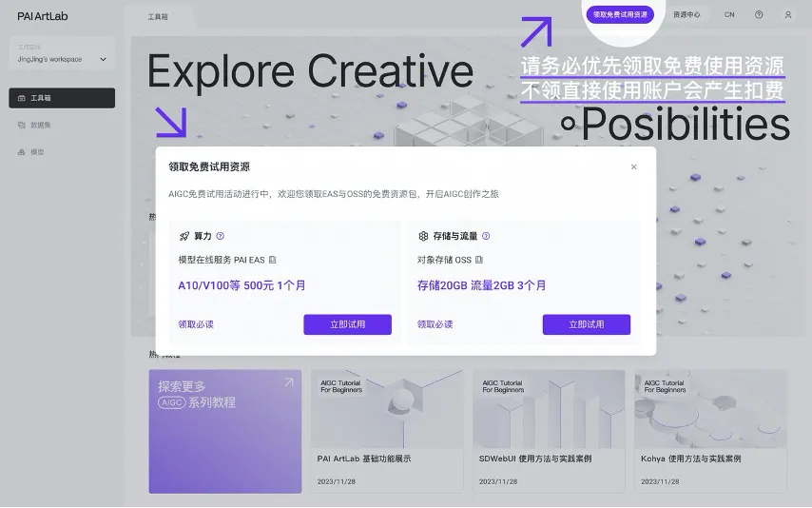Click the 数据集 sidebar icon

click(22, 125)
